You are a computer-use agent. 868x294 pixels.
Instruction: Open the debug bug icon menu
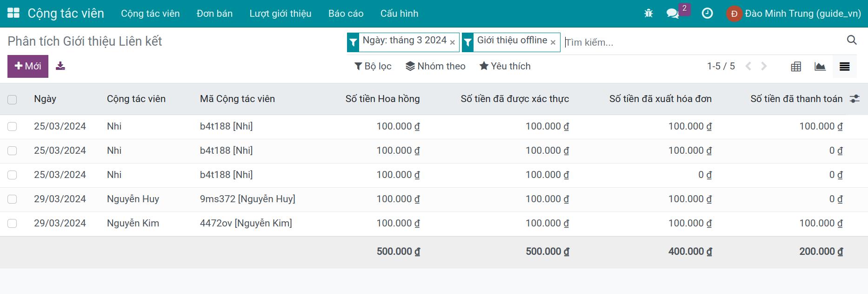648,14
